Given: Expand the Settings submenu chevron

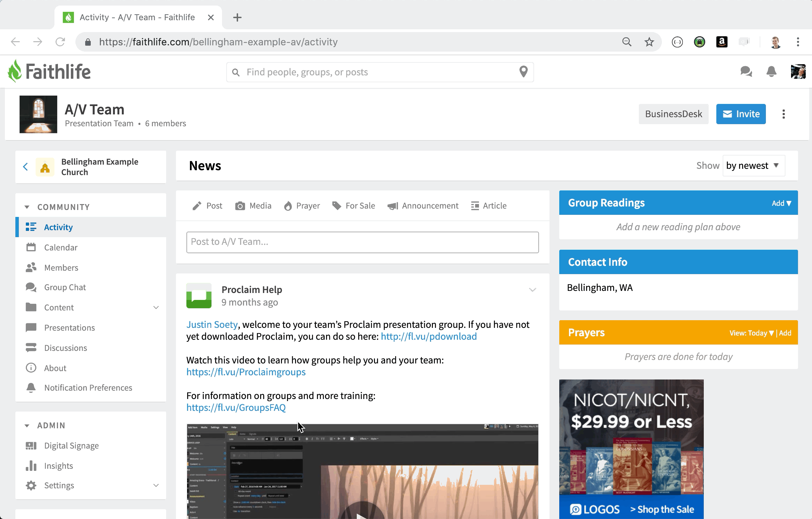Looking at the screenshot, I should 156,485.
